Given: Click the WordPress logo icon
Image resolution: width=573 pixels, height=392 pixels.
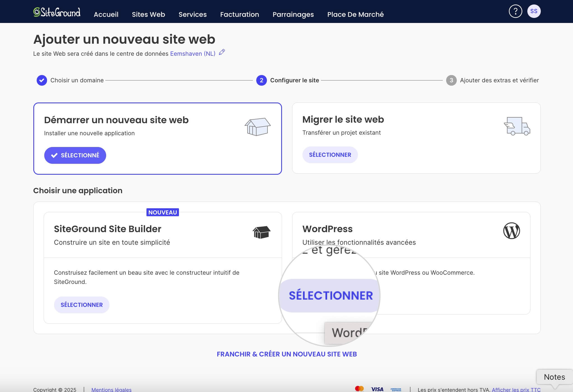Looking at the screenshot, I should point(511,231).
